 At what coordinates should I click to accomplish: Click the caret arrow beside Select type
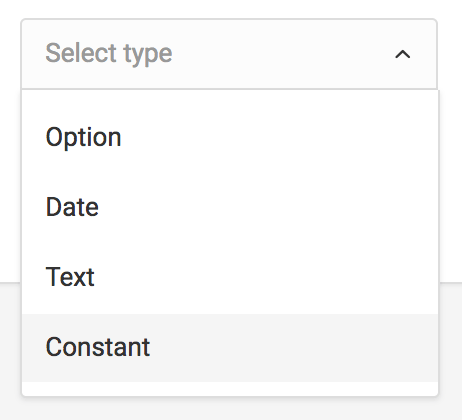[x=402, y=54]
